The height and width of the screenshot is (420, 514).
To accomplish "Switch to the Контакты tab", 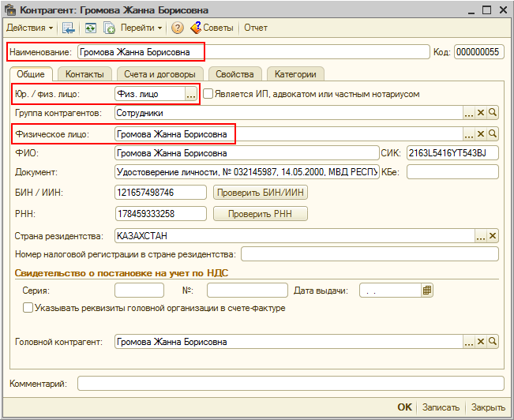I will (x=84, y=74).
